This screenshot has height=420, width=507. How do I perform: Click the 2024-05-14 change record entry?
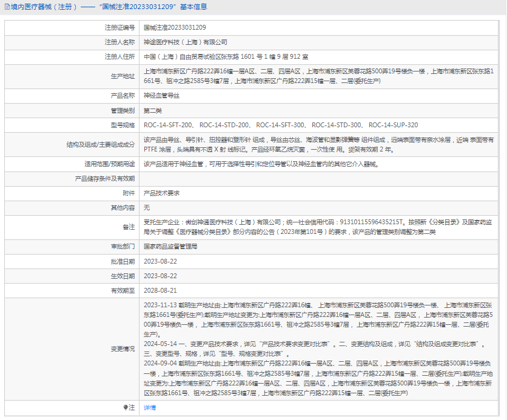click(315, 349)
